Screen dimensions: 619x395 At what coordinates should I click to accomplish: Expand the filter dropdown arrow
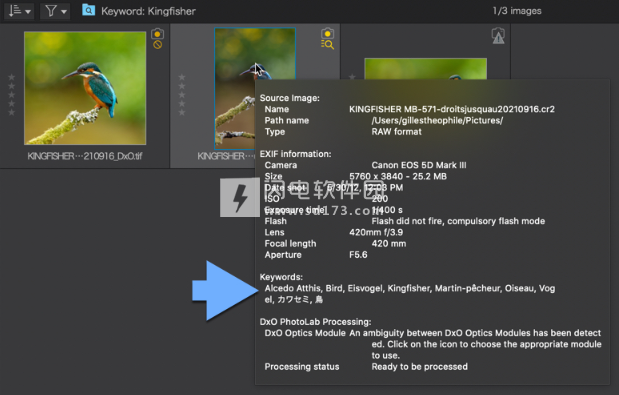(x=64, y=12)
